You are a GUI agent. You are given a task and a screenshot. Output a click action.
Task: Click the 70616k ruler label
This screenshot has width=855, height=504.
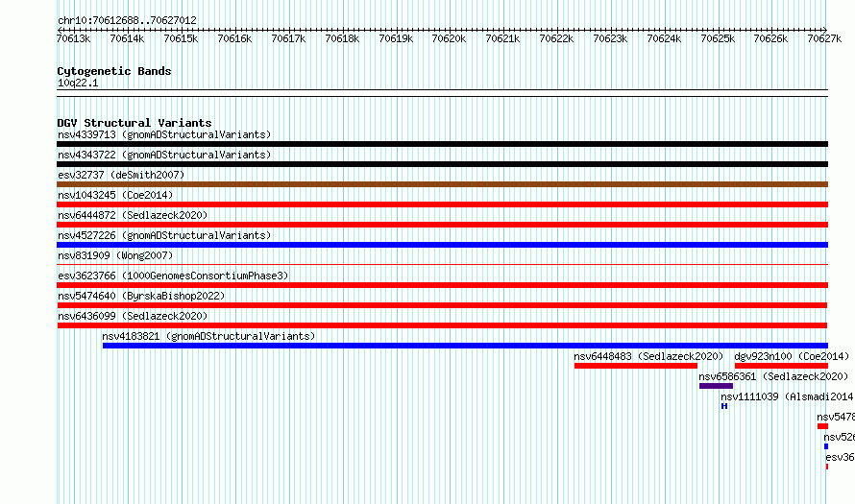[x=234, y=38]
